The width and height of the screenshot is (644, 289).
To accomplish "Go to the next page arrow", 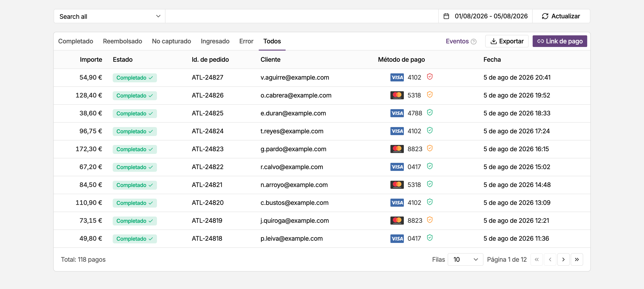I will (563, 259).
